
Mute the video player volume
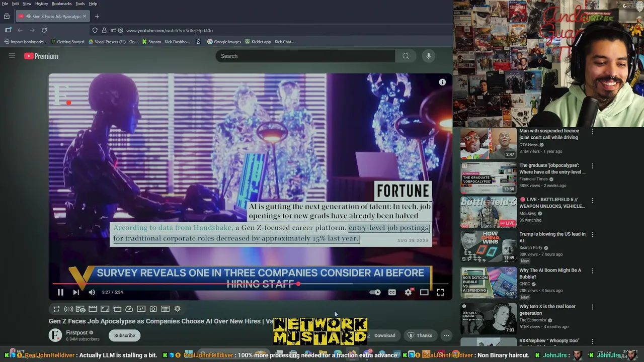coord(92,292)
